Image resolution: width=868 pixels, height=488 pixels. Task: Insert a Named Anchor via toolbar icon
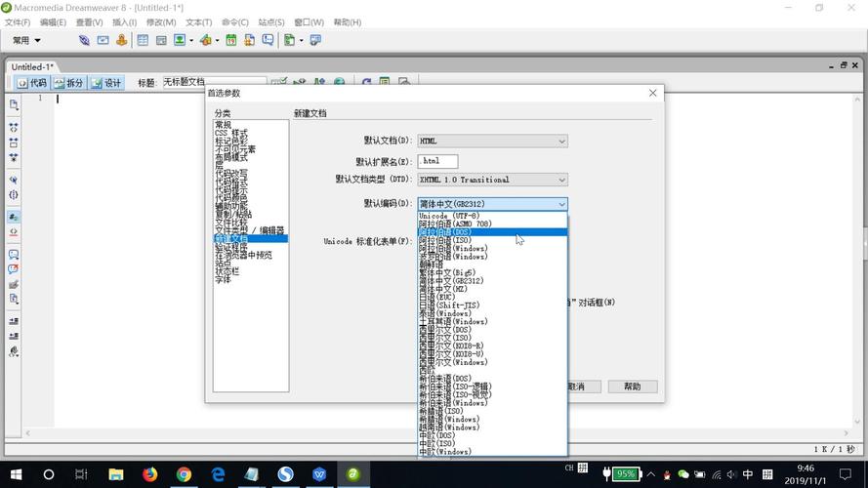click(x=122, y=40)
